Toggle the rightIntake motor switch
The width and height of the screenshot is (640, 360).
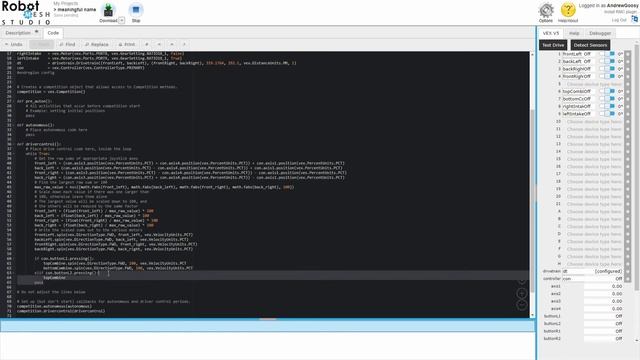tap(607, 106)
